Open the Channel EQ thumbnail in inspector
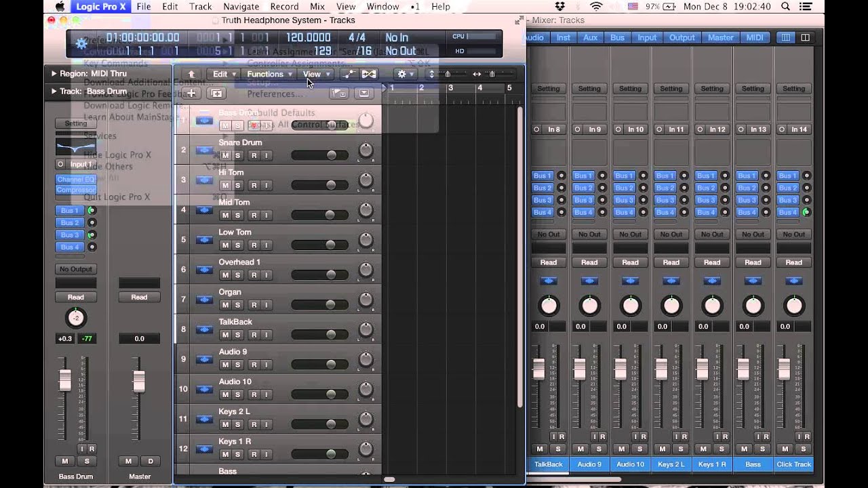The width and height of the screenshot is (868, 488). click(x=75, y=145)
